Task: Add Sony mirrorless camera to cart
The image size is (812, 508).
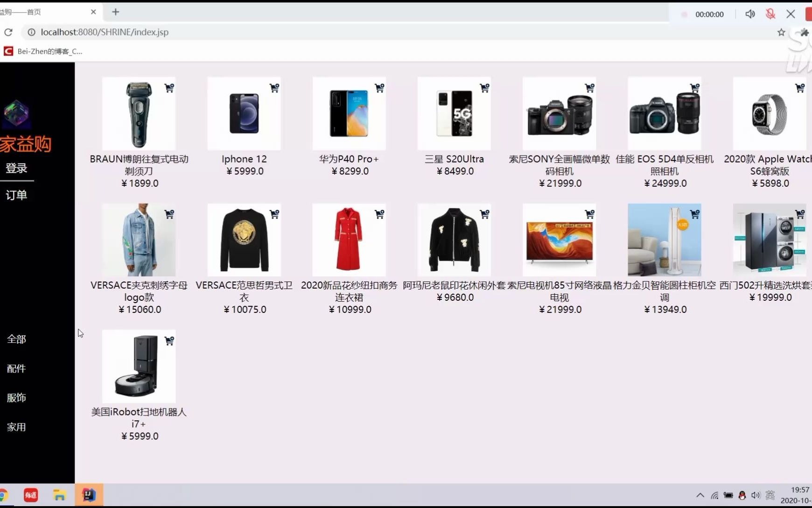Action: click(x=590, y=88)
